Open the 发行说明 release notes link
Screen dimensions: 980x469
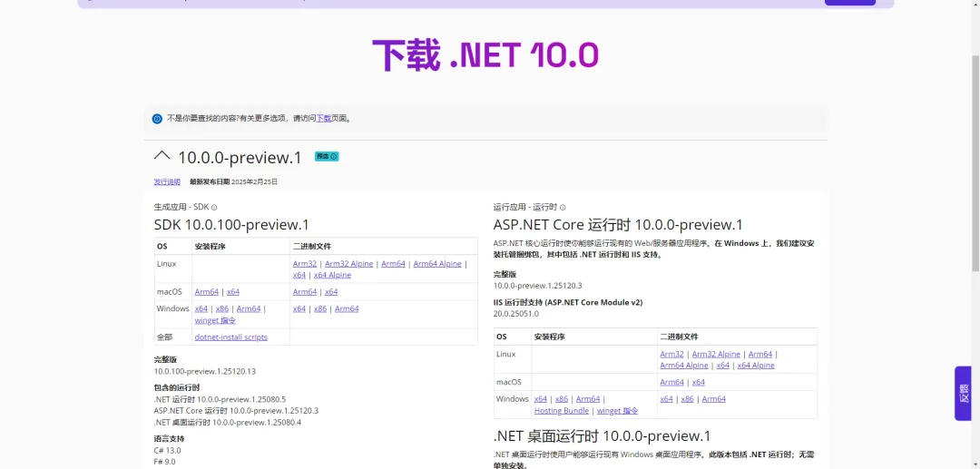[167, 181]
